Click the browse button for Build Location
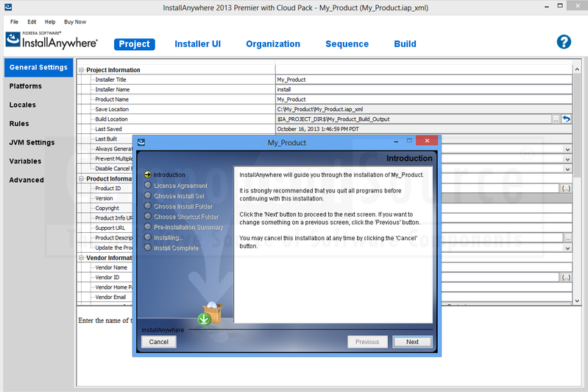 (x=556, y=119)
